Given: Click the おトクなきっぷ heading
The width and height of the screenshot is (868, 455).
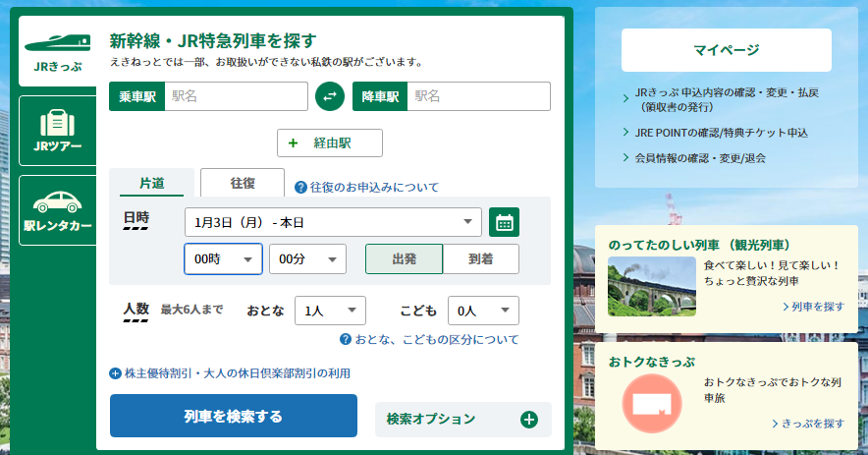Looking at the screenshot, I should click(652, 362).
